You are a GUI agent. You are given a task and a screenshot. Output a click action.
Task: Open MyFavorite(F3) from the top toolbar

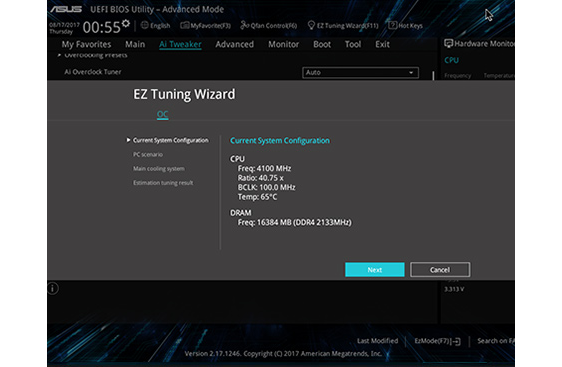205,25
